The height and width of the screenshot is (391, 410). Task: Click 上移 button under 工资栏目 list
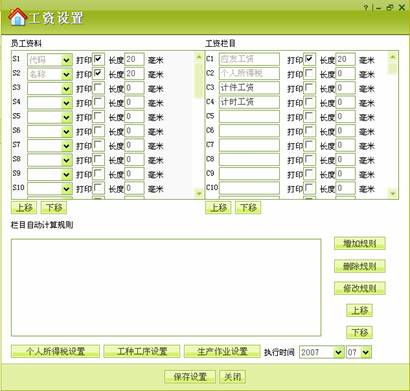pos(218,208)
